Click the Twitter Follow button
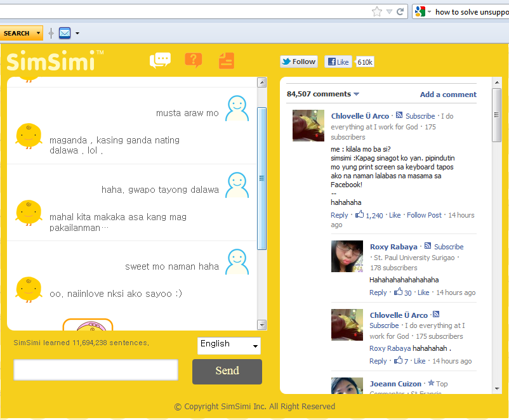This screenshot has height=420, width=509. tap(299, 62)
